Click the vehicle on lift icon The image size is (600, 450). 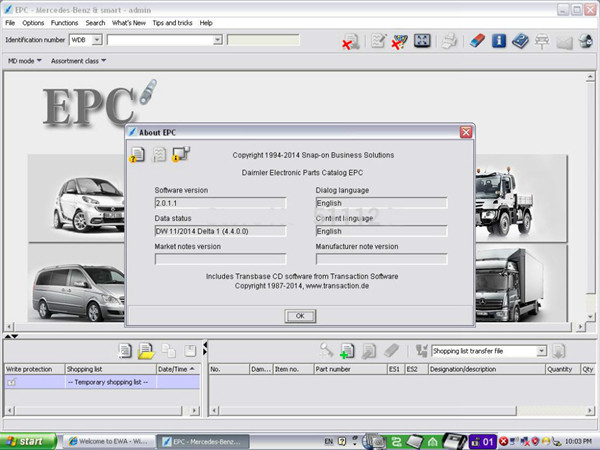point(541,41)
